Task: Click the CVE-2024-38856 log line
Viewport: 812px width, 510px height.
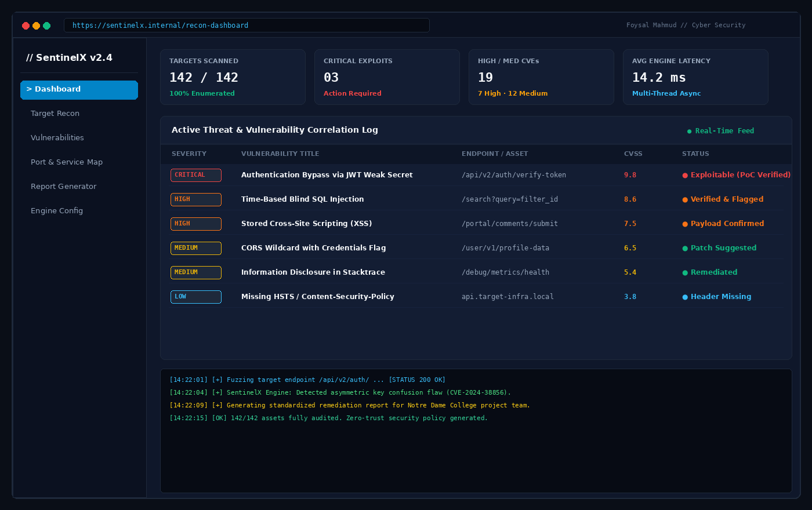Action: click(340, 393)
